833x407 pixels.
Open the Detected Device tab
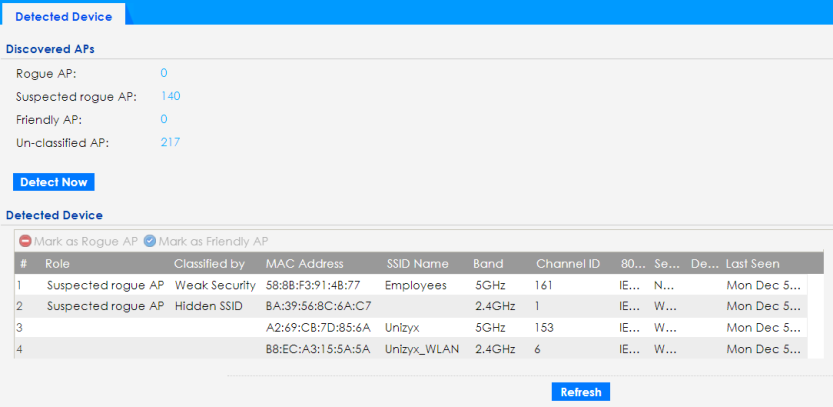[x=62, y=15]
